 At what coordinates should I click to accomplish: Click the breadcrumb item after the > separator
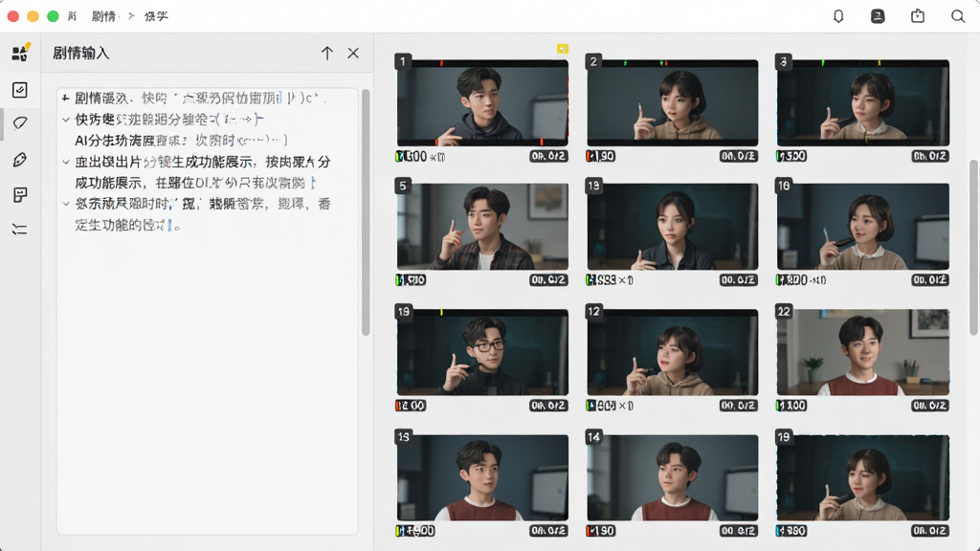(x=156, y=16)
